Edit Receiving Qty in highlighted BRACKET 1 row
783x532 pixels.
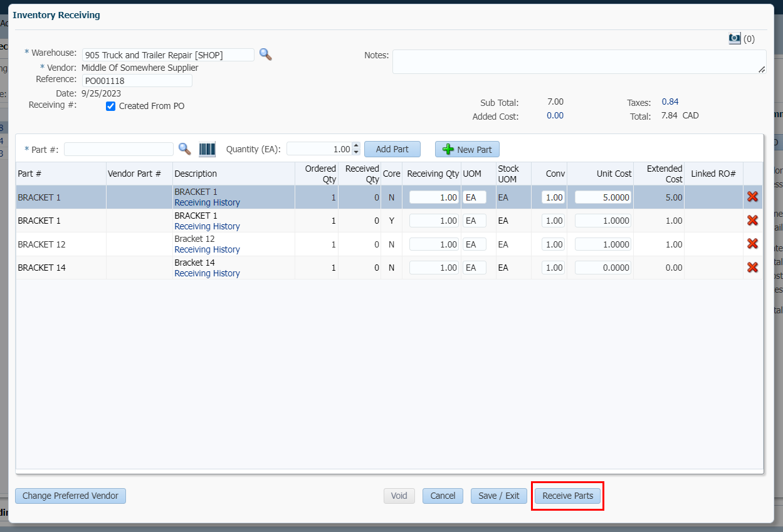tap(434, 197)
